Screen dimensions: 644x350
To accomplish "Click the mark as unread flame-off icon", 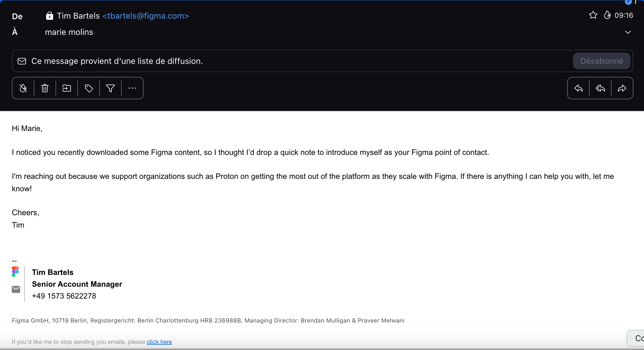I will 23,88.
